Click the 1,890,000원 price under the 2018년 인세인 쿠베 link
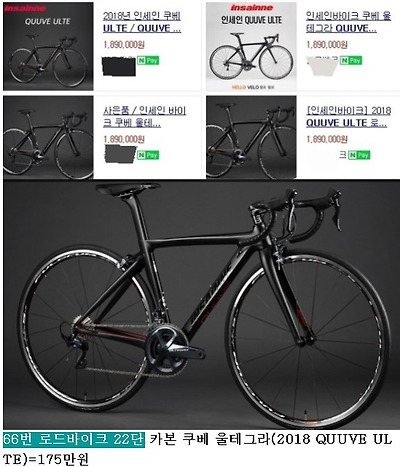This screenshot has width=400, height=467. point(124,45)
